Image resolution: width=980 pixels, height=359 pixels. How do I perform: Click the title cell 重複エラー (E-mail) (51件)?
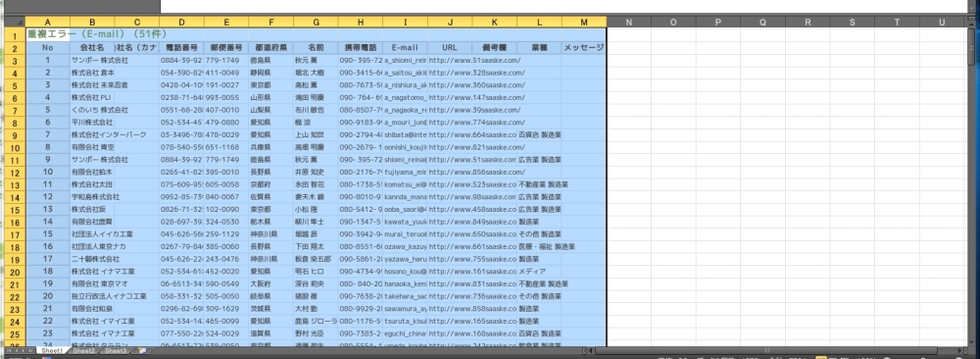click(x=97, y=34)
